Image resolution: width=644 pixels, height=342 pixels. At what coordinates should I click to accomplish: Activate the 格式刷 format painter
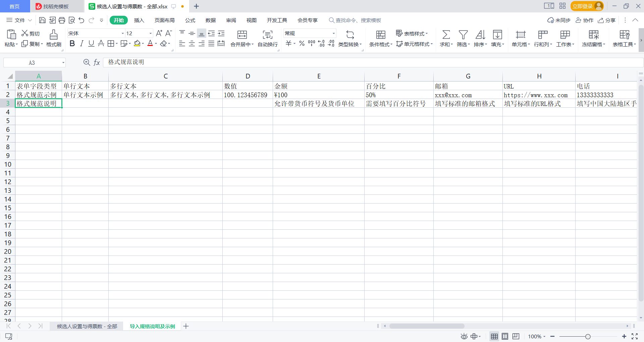coord(54,38)
